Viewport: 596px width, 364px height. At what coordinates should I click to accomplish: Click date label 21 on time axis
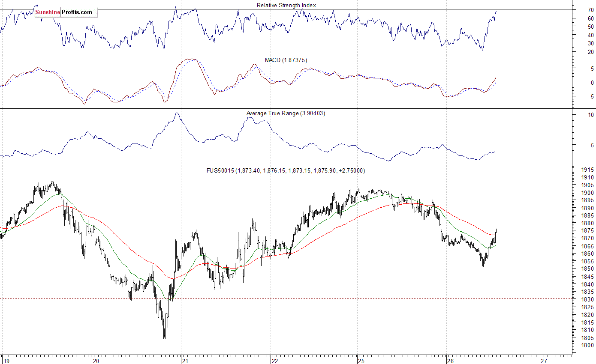pos(185,361)
